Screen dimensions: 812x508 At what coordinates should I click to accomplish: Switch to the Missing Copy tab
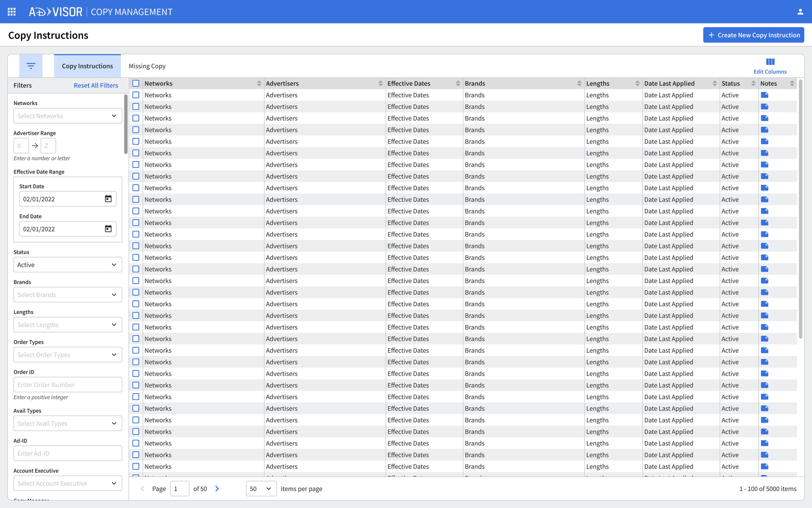(147, 66)
